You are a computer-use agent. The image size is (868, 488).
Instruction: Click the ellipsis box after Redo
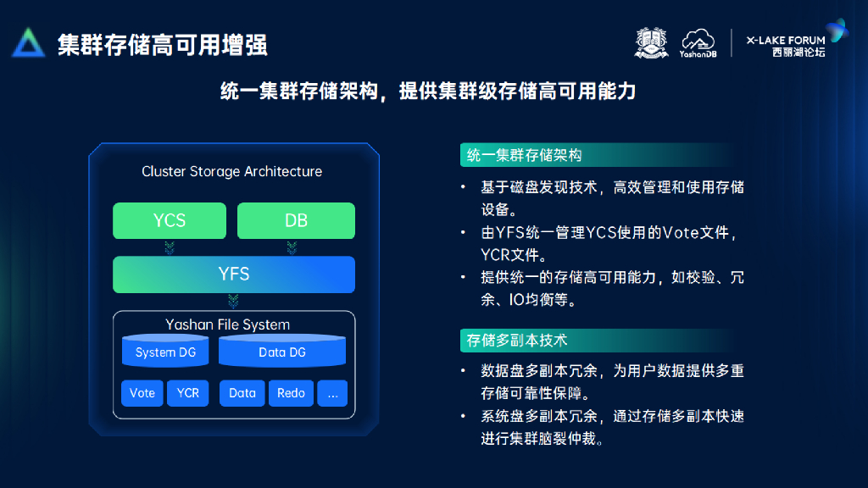[x=332, y=393]
